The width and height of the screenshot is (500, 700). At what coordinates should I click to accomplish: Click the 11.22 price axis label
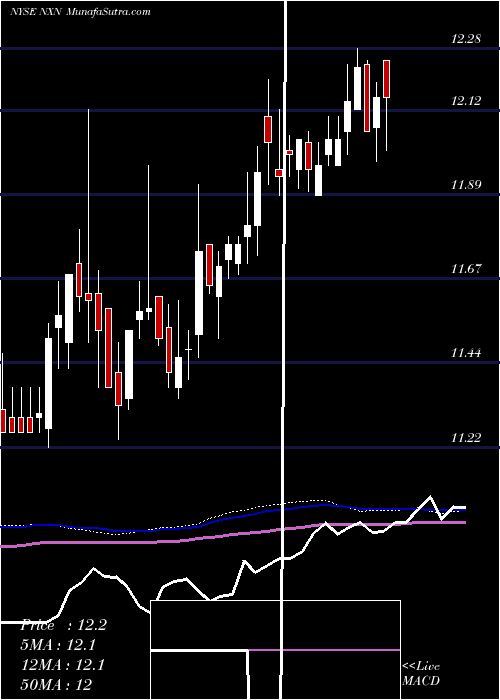[466, 438]
